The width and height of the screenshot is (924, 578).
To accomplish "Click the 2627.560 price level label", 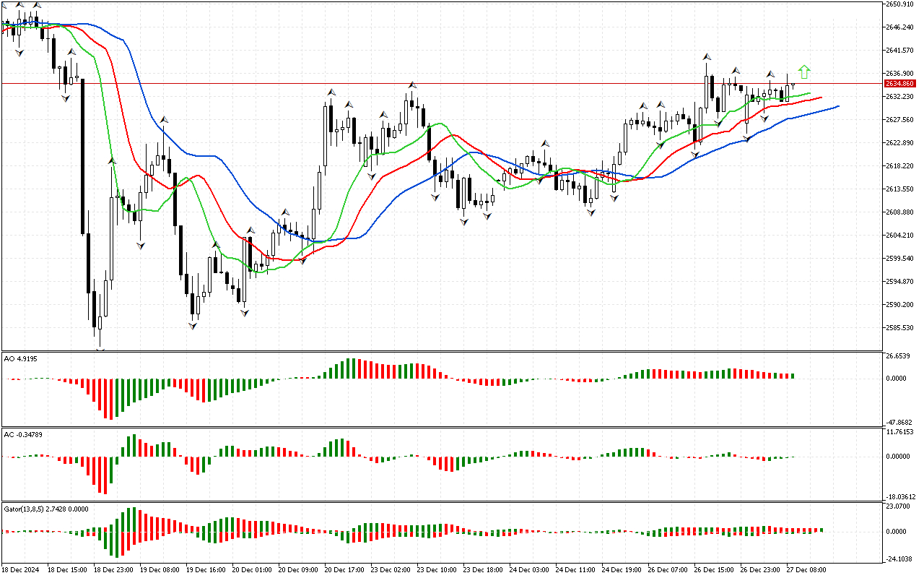I will pyautogui.click(x=900, y=120).
